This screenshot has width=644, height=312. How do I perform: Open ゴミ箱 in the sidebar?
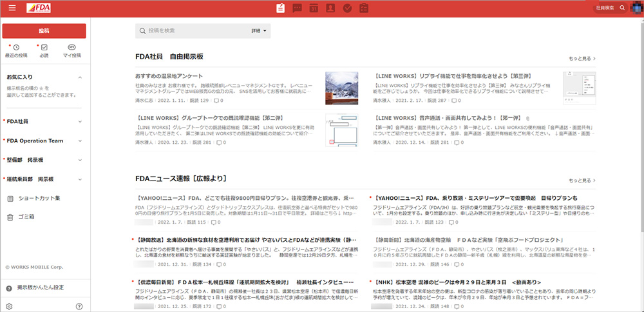pos(26,217)
